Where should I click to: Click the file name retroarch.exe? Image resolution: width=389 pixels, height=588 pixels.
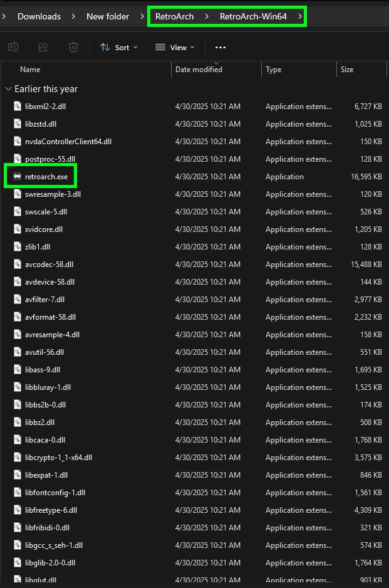tap(46, 177)
